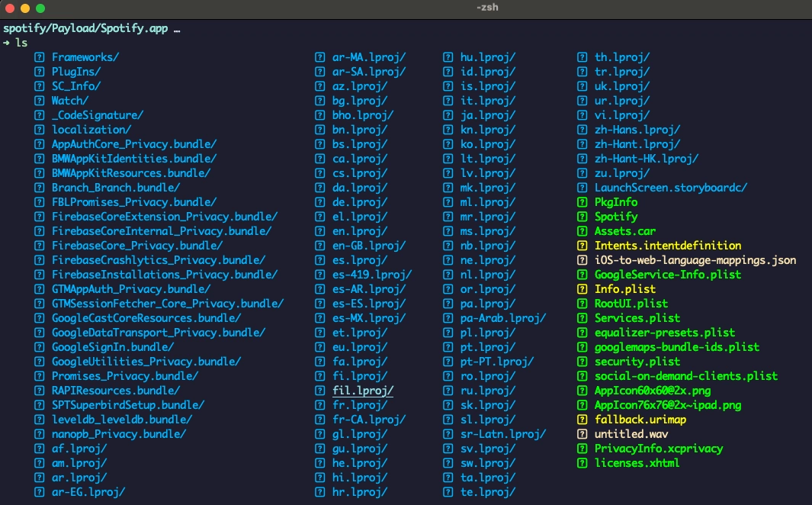Click the icon beside ar-MA.lproj/
Viewport: 812px width, 505px height.
[320, 57]
